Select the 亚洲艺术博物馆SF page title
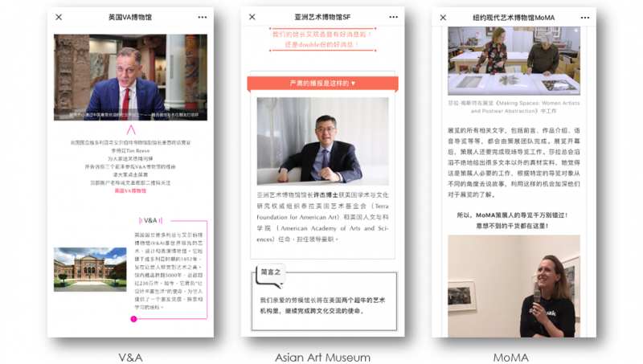Viewport: 643px width, 364px height. click(322, 17)
